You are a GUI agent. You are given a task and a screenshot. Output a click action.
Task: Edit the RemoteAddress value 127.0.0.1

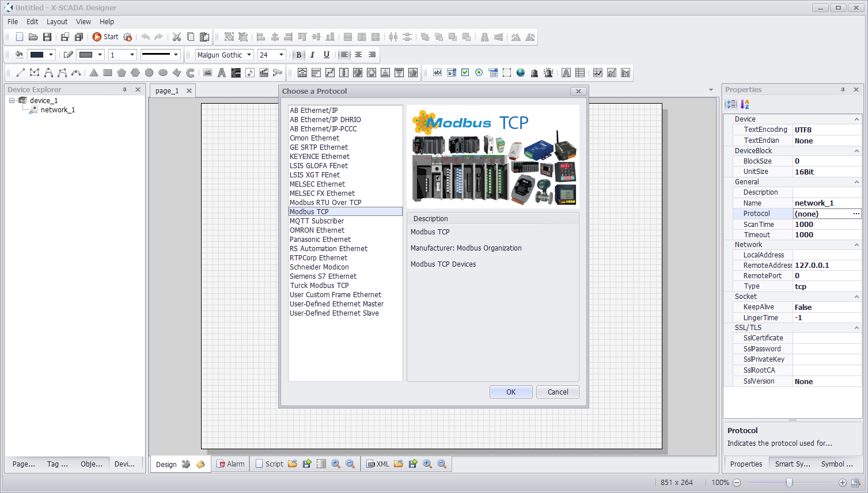[827, 266]
